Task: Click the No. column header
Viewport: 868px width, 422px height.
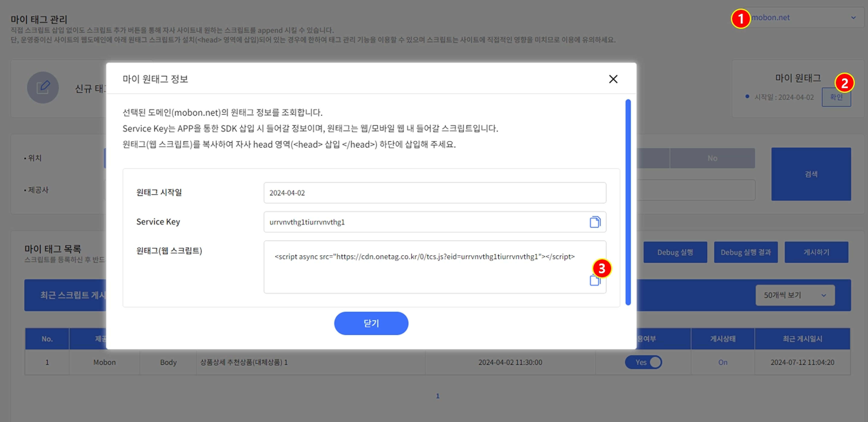Action: tap(47, 339)
